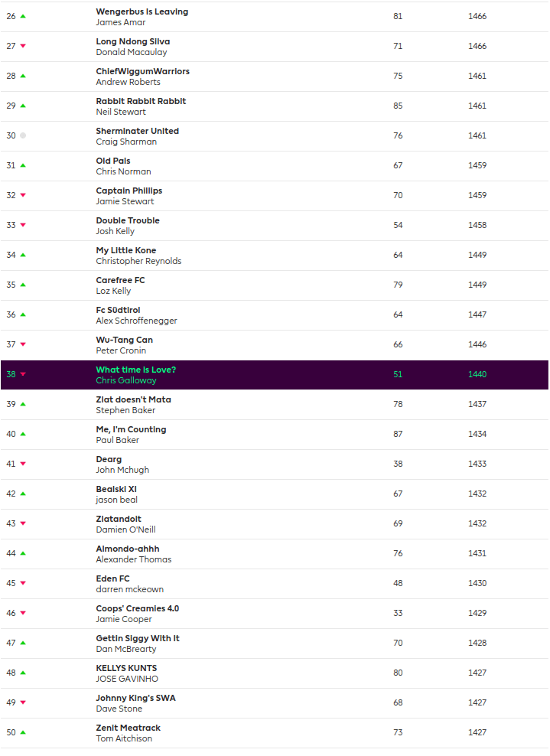The image size is (550, 756).
Task: Open KELLYS KUNTS team link
Action: pos(126,668)
